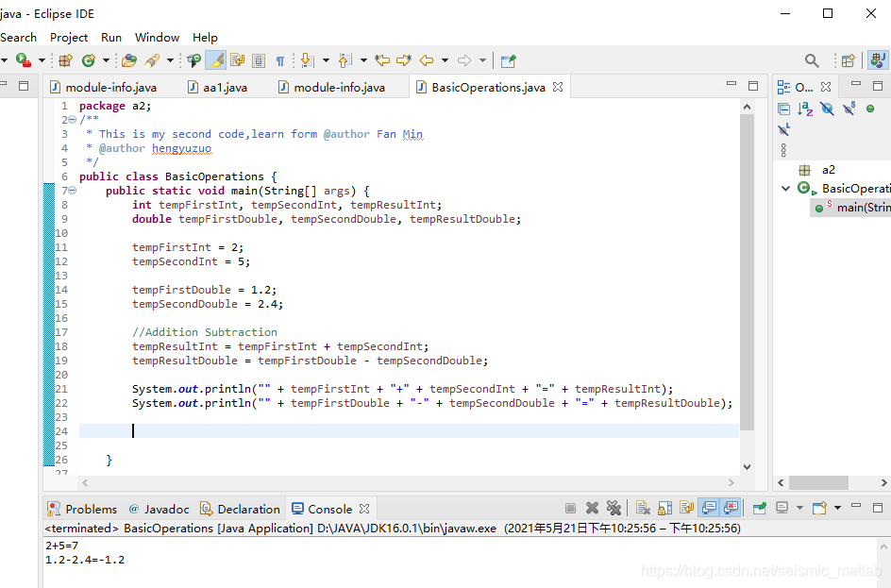
Task: Switch to the Java perspective button
Action: point(878,60)
